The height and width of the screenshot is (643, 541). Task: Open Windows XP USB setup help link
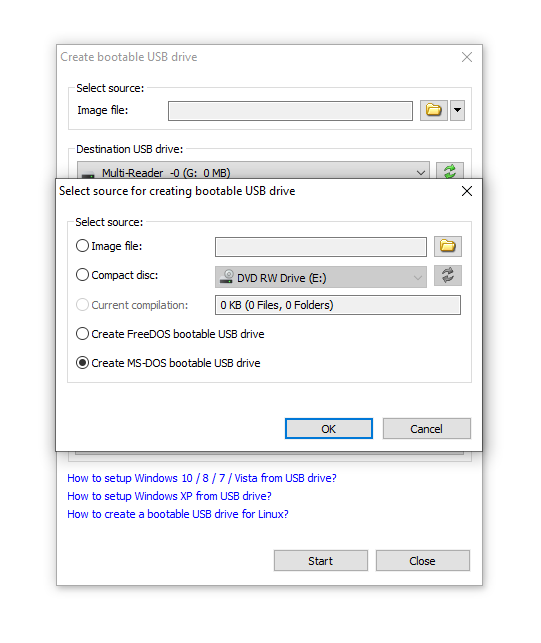click(x=169, y=496)
